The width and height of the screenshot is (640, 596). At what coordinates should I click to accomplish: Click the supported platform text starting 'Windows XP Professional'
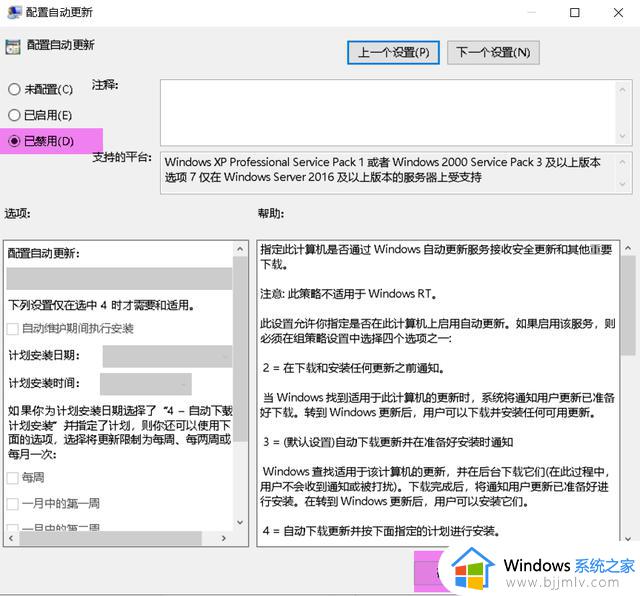pos(382,162)
